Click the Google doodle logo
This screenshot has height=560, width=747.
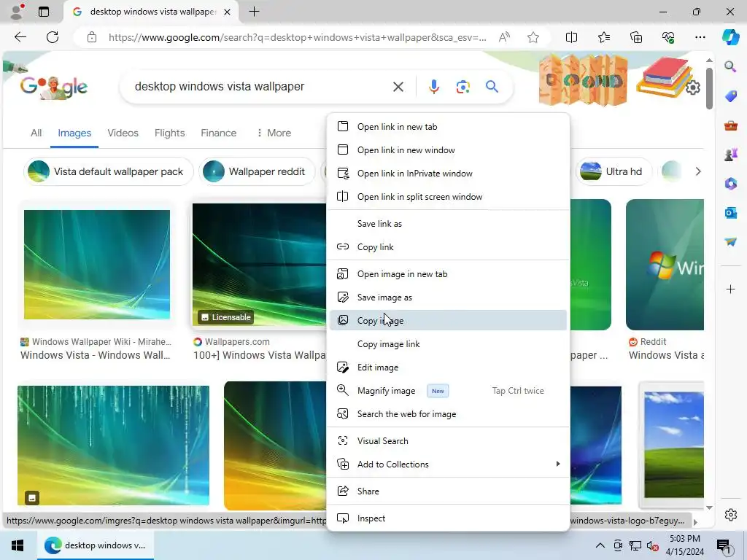[x=53, y=87]
